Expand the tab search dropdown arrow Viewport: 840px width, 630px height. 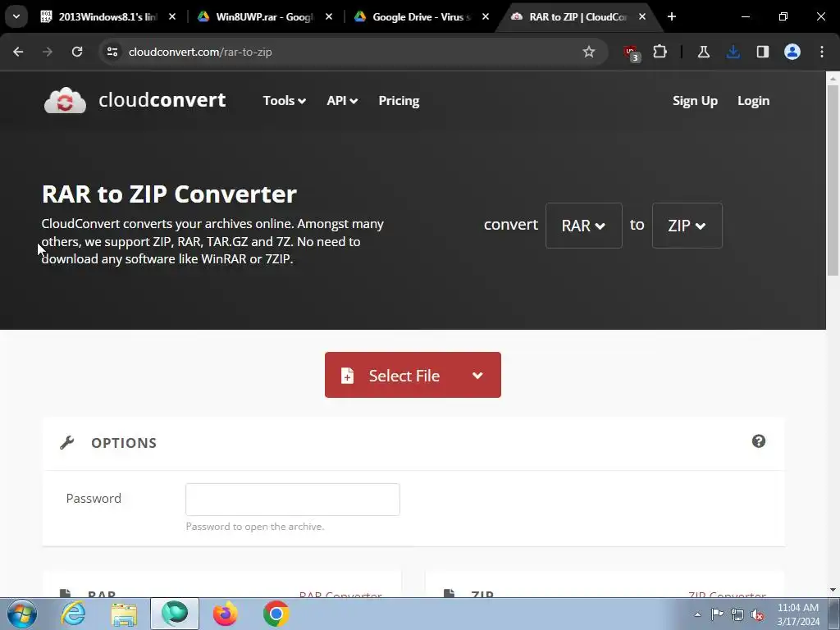(x=16, y=16)
